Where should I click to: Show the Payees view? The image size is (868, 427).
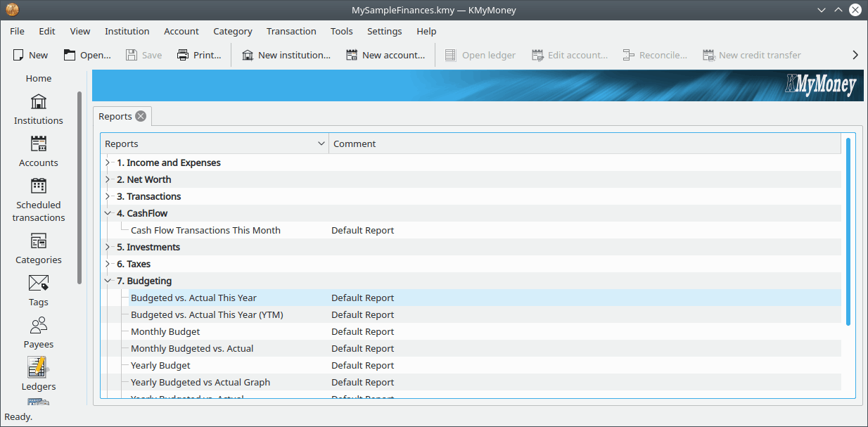(39, 333)
